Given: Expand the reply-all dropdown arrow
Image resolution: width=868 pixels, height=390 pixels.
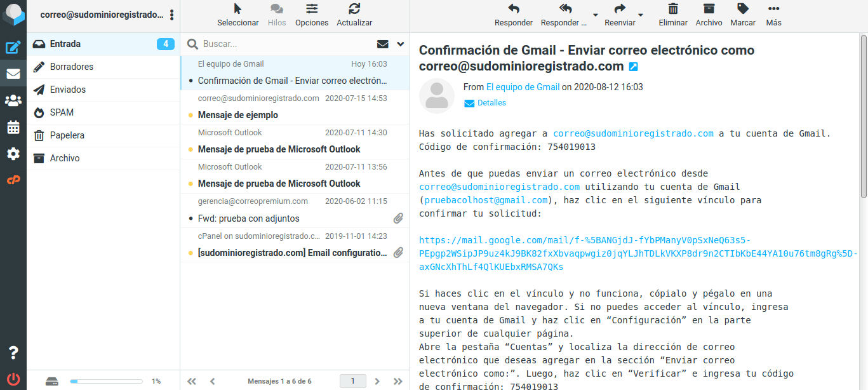Looking at the screenshot, I should point(595,15).
